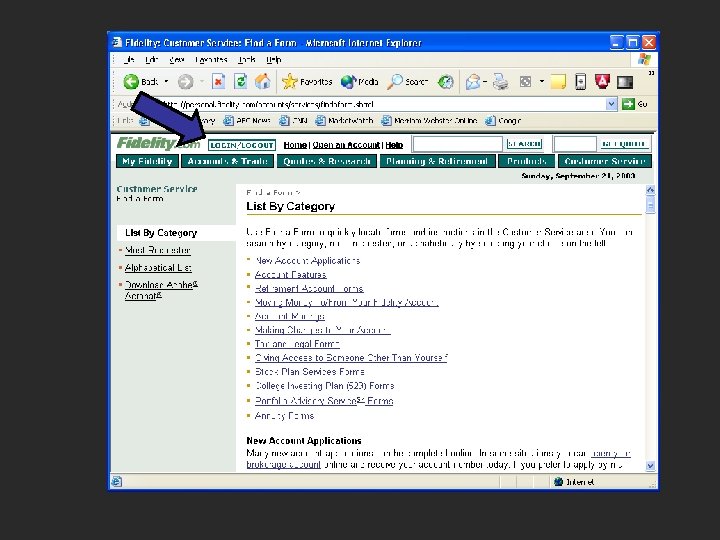Click the Home link in the Fidelity header
The image size is (720, 540).
click(295, 145)
